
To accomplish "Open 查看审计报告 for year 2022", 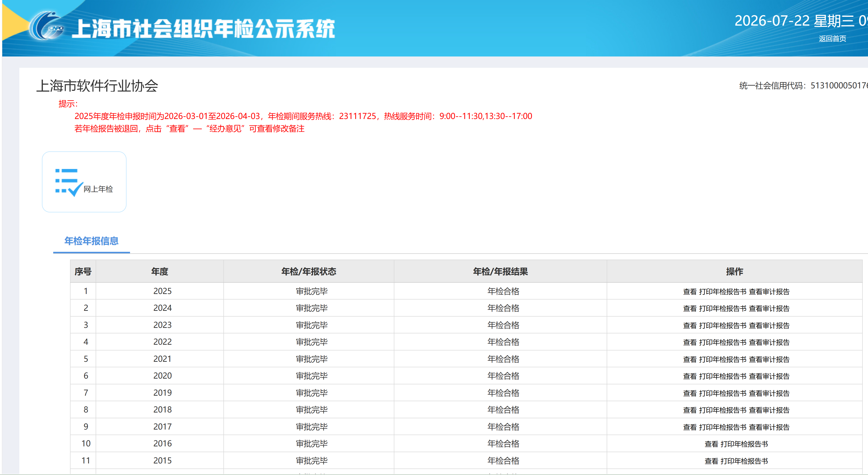I will click(769, 342).
